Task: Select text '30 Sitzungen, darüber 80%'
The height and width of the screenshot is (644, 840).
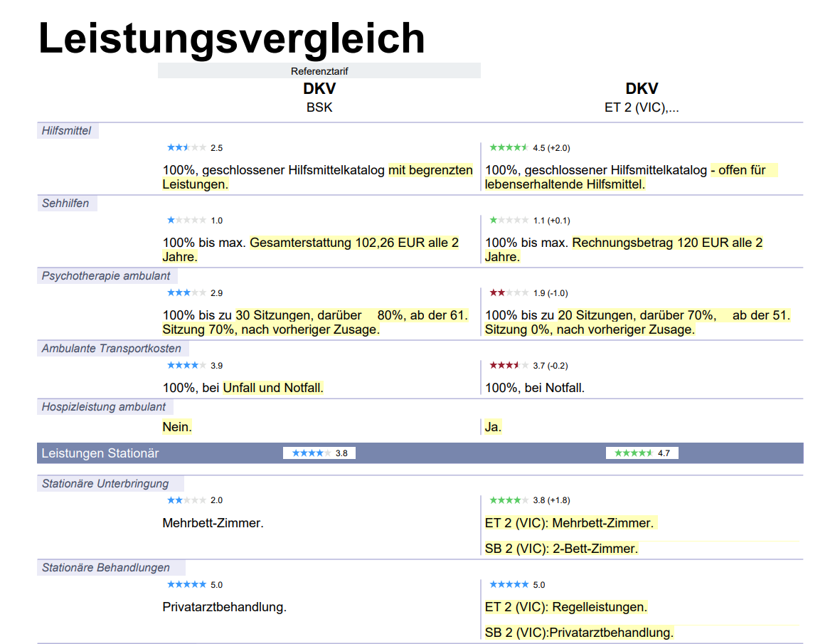Action: 320,315
